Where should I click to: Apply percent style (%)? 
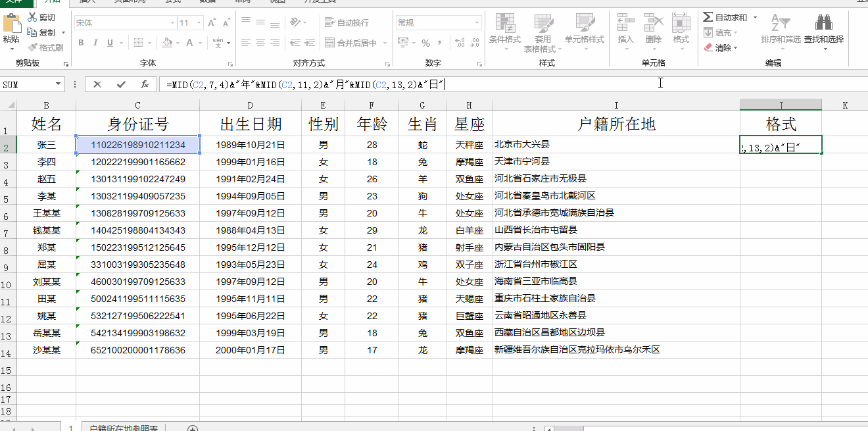tap(425, 43)
